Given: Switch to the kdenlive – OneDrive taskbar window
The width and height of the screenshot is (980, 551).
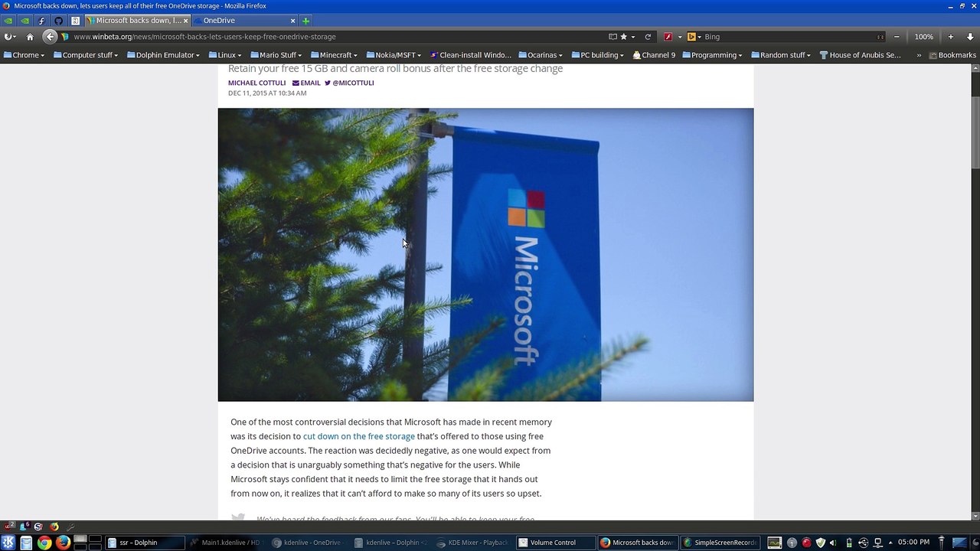Looking at the screenshot, I should click(x=309, y=543).
